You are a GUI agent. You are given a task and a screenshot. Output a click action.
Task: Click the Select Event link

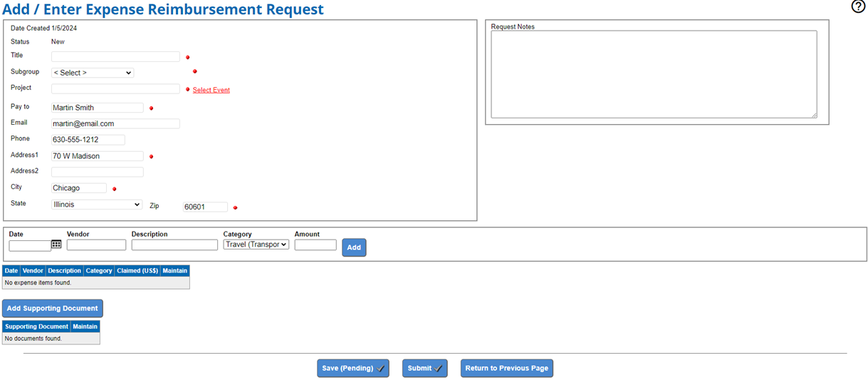[x=211, y=91]
